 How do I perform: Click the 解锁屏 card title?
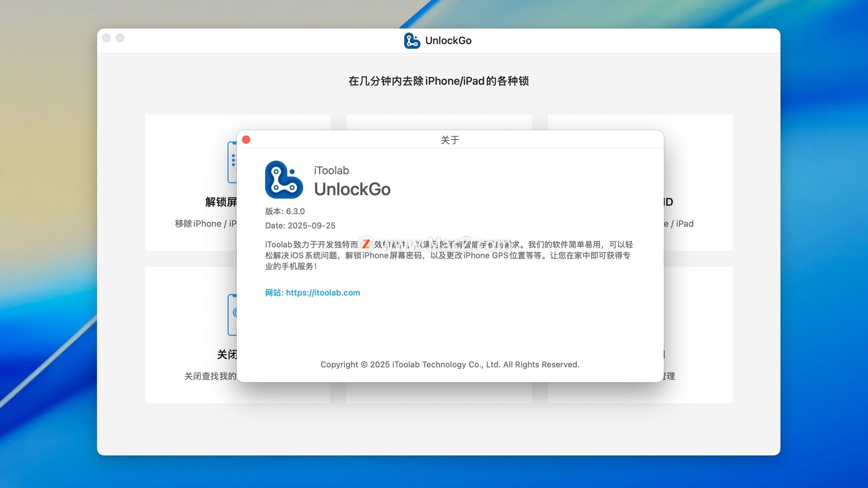pyautogui.click(x=221, y=202)
